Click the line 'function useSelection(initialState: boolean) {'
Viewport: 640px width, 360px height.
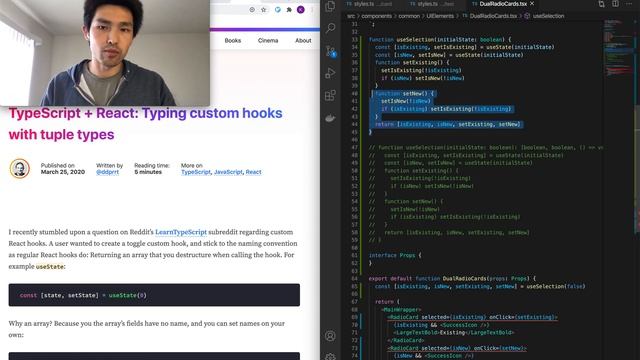coord(440,40)
